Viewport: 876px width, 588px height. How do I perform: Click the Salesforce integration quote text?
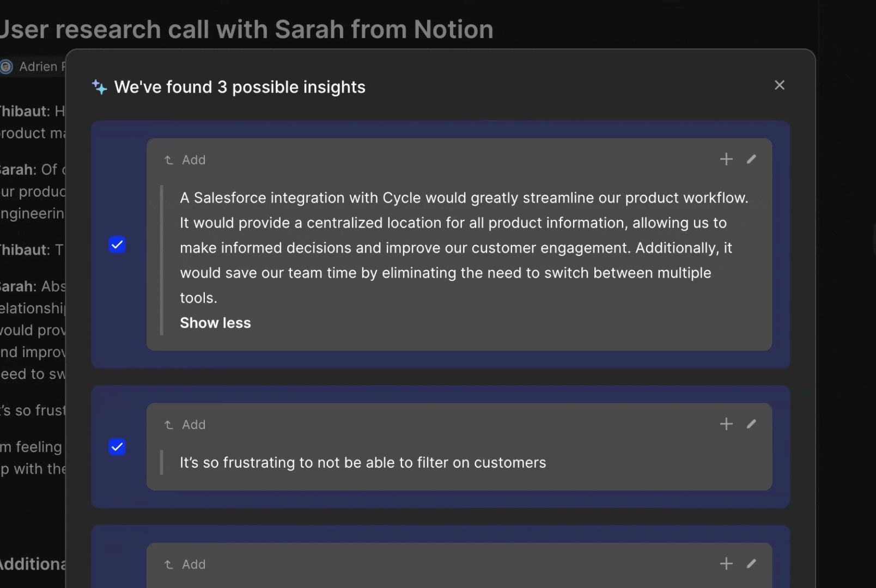tap(463, 248)
